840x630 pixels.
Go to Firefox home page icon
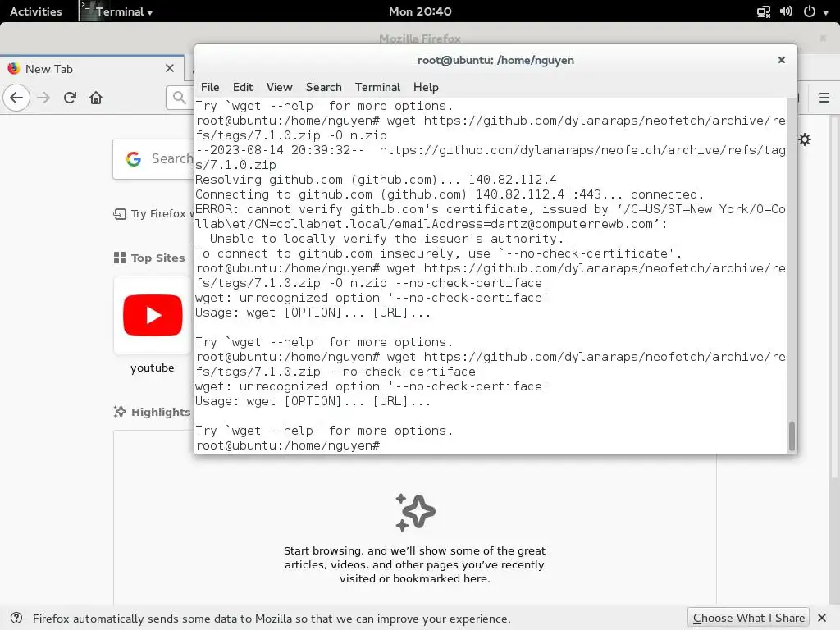pos(96,98)
